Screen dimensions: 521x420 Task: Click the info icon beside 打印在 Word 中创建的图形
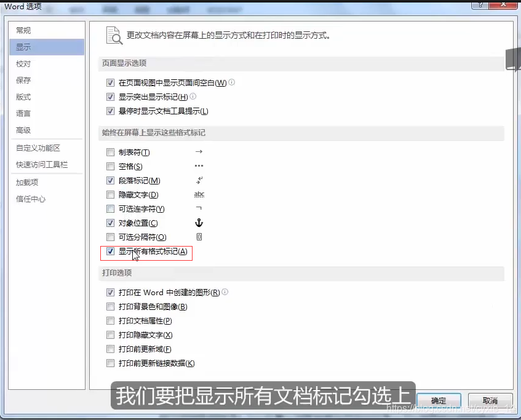tap(225, 291)
